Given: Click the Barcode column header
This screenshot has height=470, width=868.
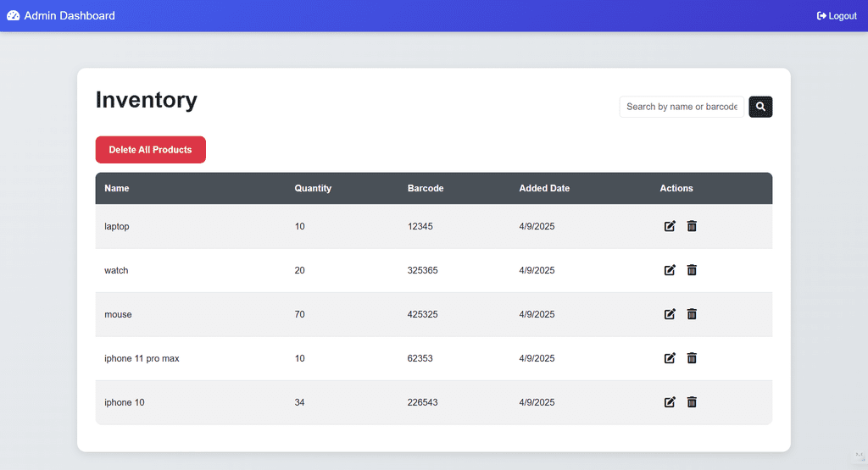Looking at the screenshot, I should tap(426, 188).
